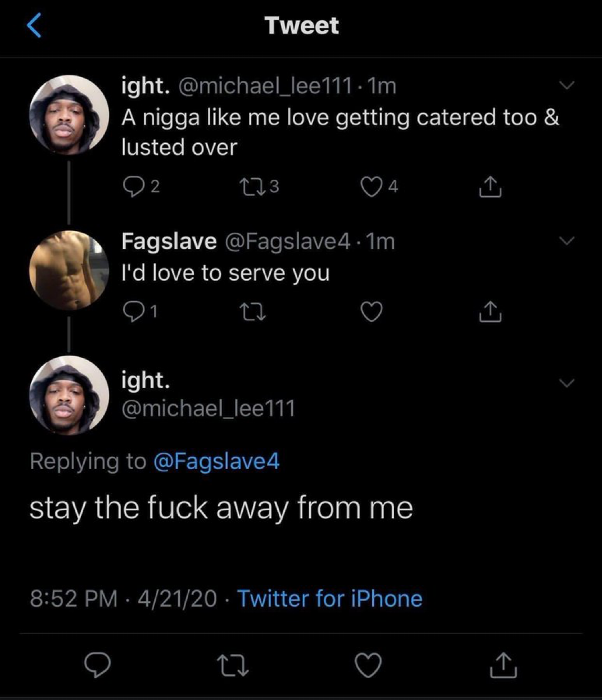The width and height of the screenshot is (602, 700).
Task: Tap the back arrow in the header
Action: (x=34, y=26)
